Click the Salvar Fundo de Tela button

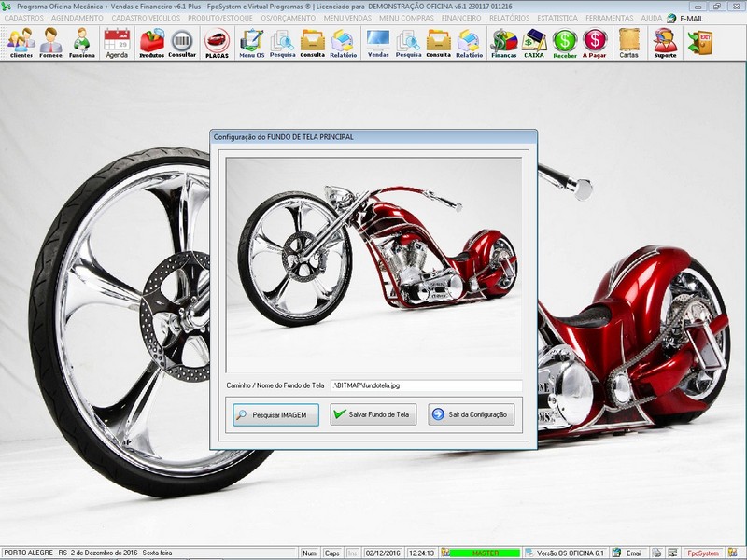[x=373, y=414]
